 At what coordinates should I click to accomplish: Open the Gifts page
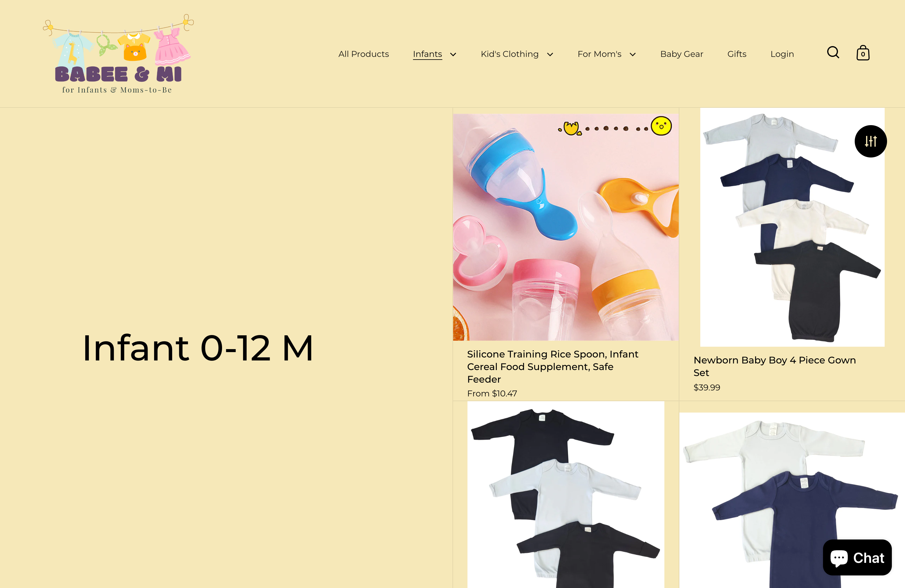[737, 54]
